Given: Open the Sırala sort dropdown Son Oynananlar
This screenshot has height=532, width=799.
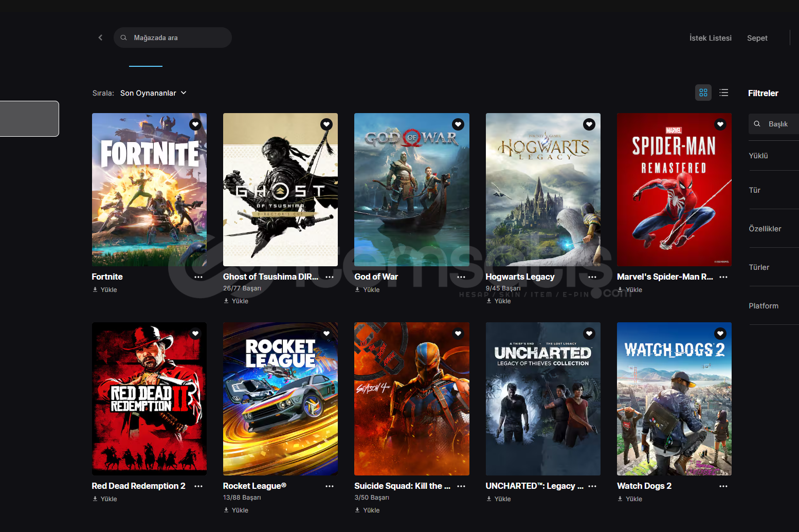Looking at the screenshot, I should [153, 93].
